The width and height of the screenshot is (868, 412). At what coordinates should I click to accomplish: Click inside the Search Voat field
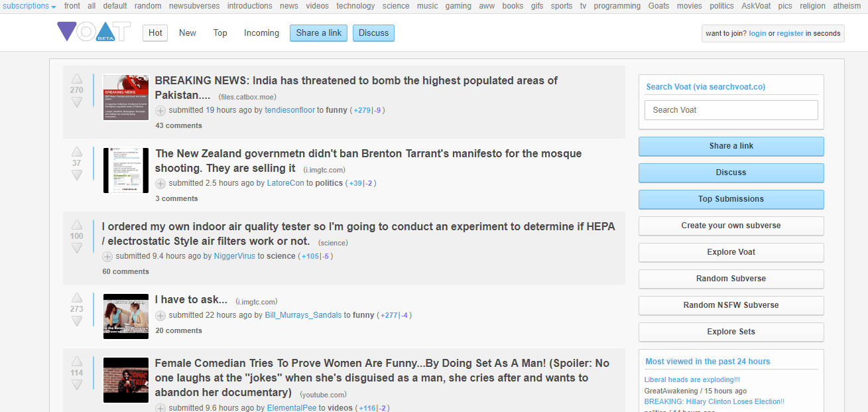click(731, 109)
